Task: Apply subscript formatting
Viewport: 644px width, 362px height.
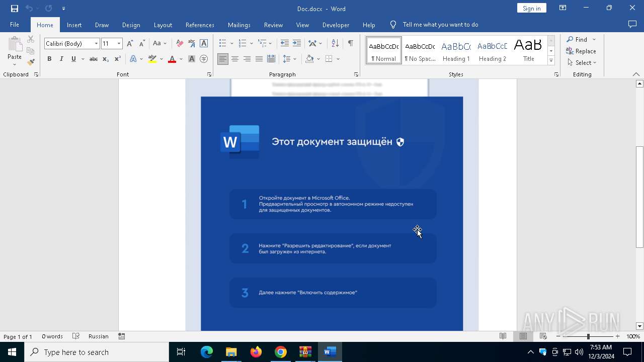Action: [106, 59]
